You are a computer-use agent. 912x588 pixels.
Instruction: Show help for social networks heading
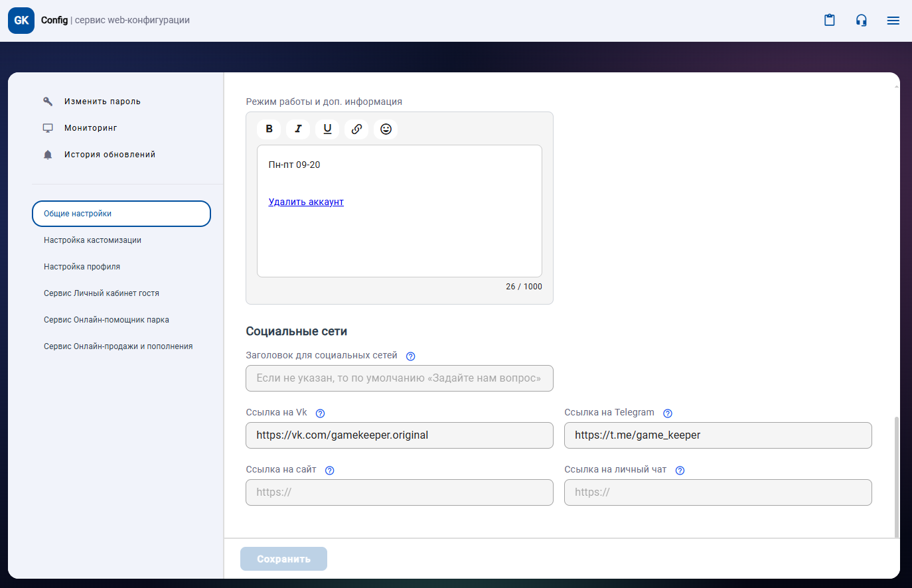point(410,356)
